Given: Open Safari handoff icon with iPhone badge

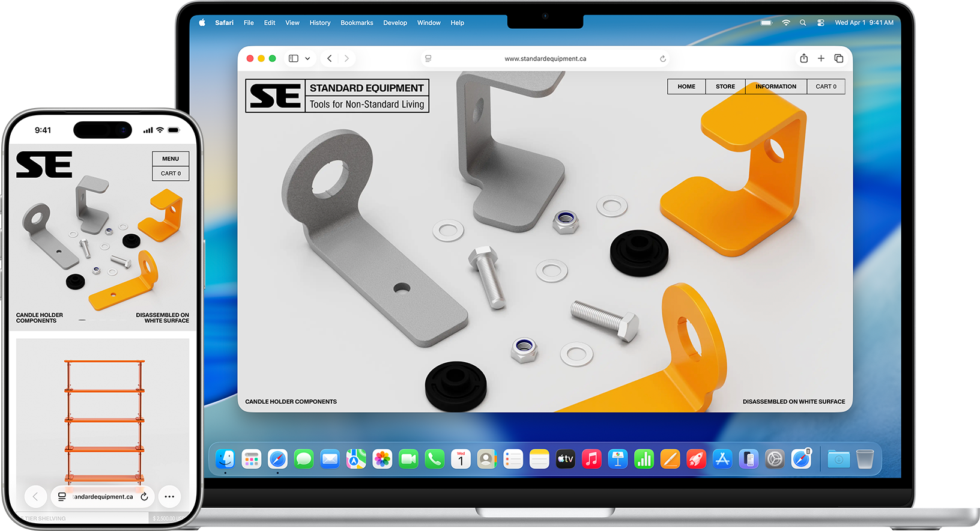Looking at the screenshot, I should tap(802, 460).
